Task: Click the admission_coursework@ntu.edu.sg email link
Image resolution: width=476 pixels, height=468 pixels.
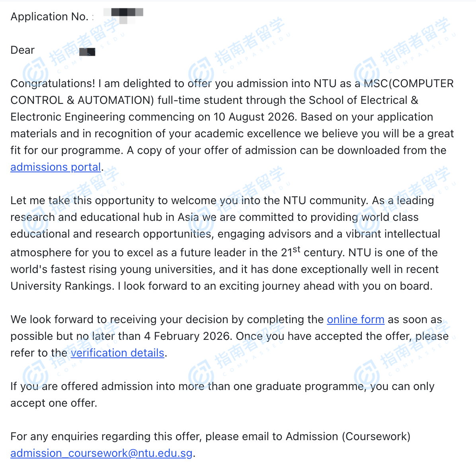Action: point(101,453)
